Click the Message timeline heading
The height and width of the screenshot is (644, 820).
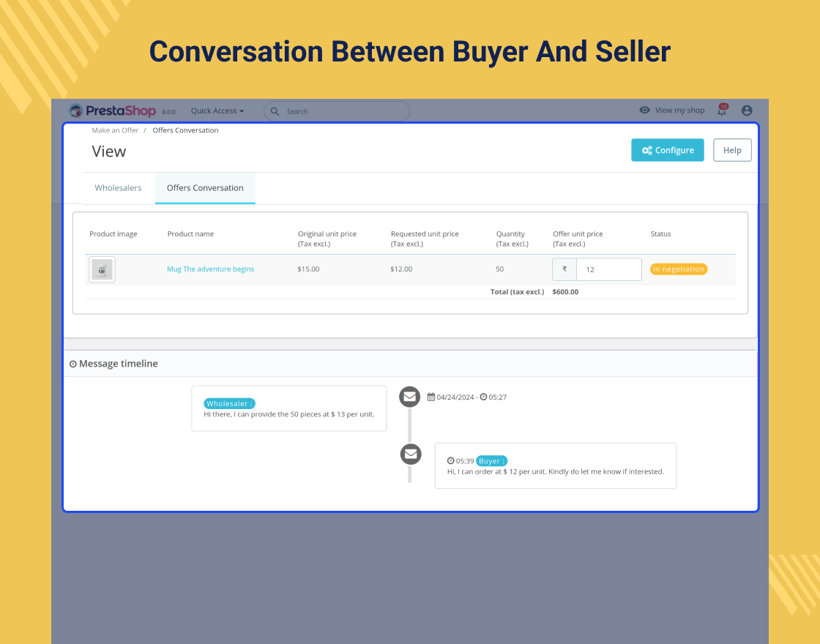point(118,364)
